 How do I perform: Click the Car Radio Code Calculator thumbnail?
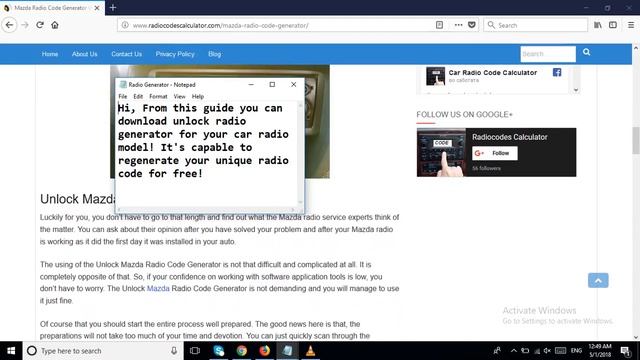[x=435, y=76]
